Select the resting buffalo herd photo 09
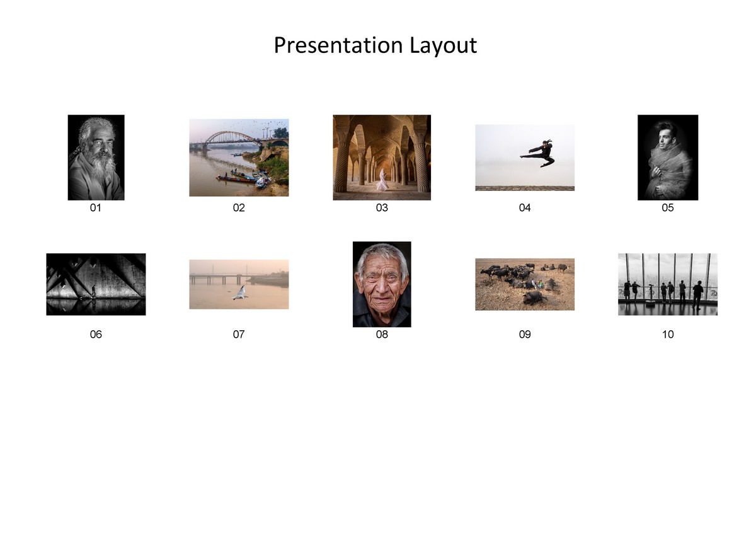The height and width of the screenshot is (535, 756). click(525, 284)
